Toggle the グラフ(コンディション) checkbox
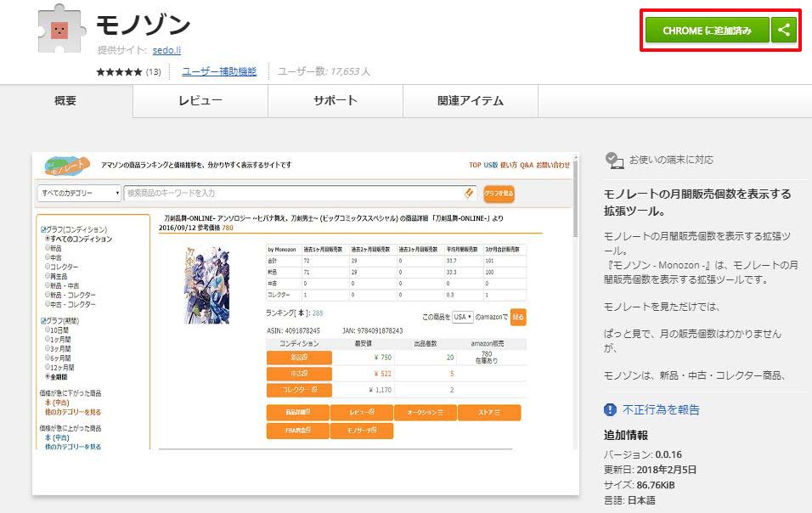 pyautogui.click(x=43, y=229)
